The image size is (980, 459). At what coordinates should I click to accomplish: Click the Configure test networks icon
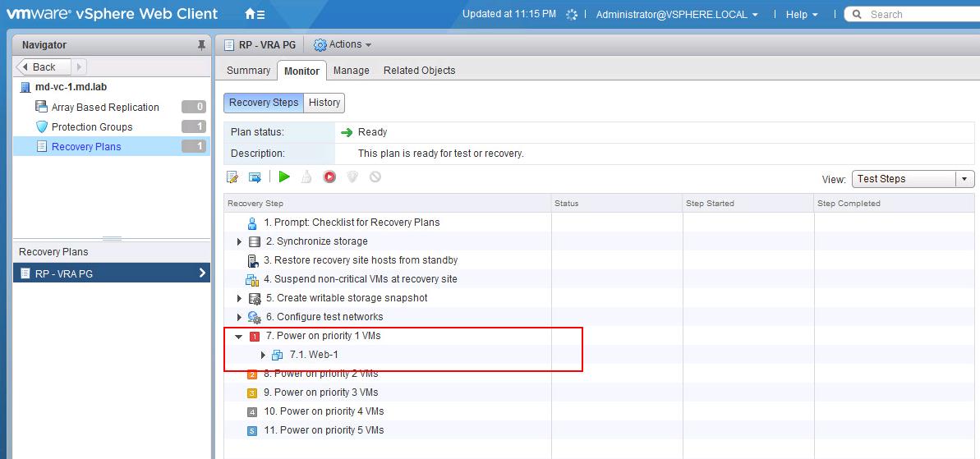tap(255, 317)
